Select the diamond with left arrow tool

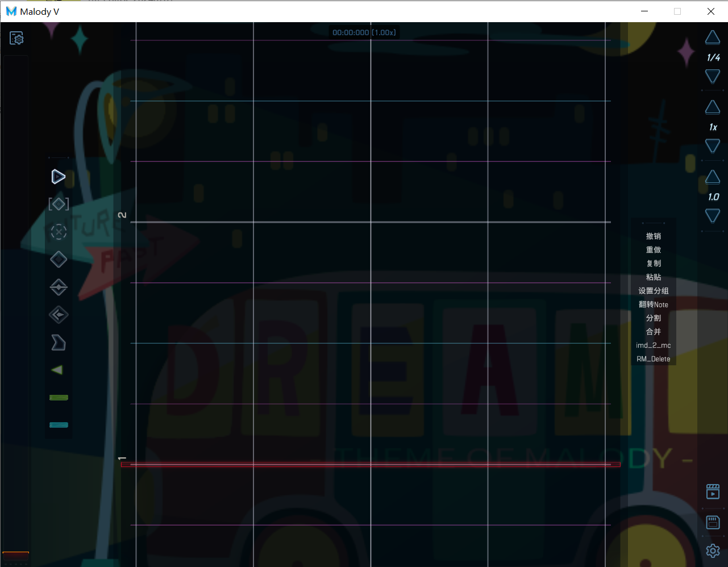[59, 314]
